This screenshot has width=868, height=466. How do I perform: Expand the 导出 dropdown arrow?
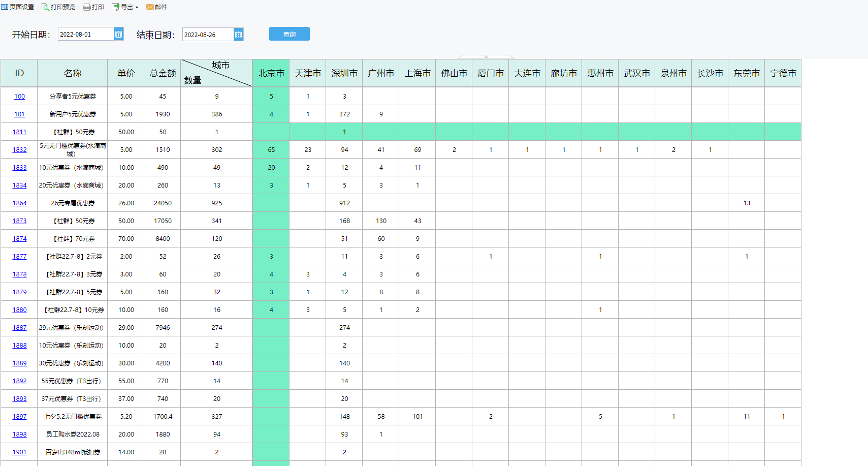tap(137, 8)
